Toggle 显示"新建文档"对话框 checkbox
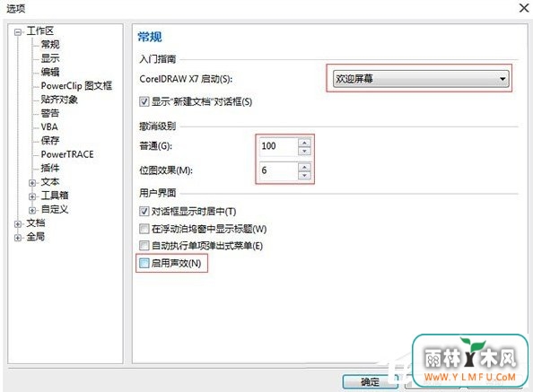The height and width of the screenshot is (392, 533). coord(144,101)
